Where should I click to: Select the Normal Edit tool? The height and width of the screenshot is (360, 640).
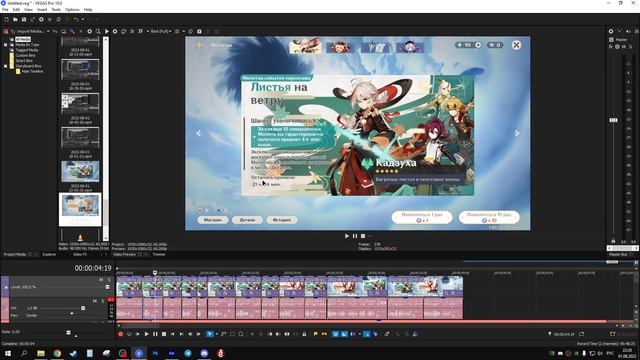pyautogui.click(x=209, y=334)
